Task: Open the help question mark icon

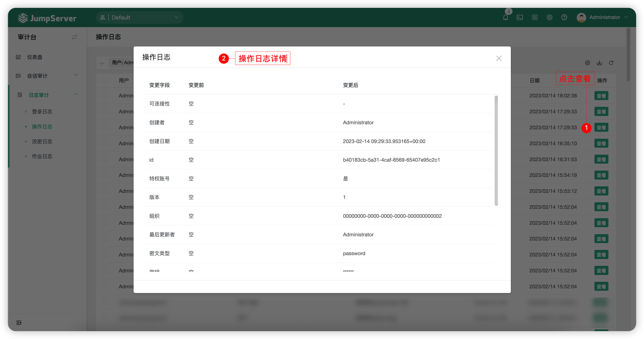Action: click(564, 17)
